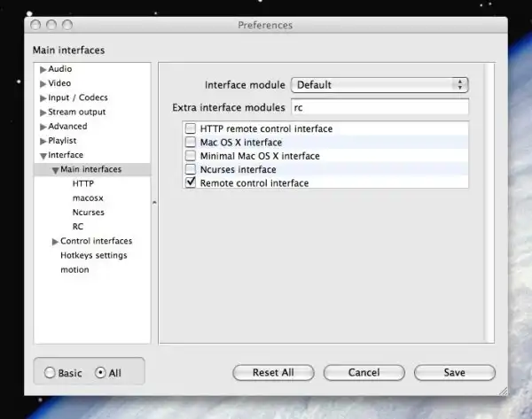This screenshot has height=419, width=532.
Task: Expand the Playlist section arrow
Action: coord(43,141)
